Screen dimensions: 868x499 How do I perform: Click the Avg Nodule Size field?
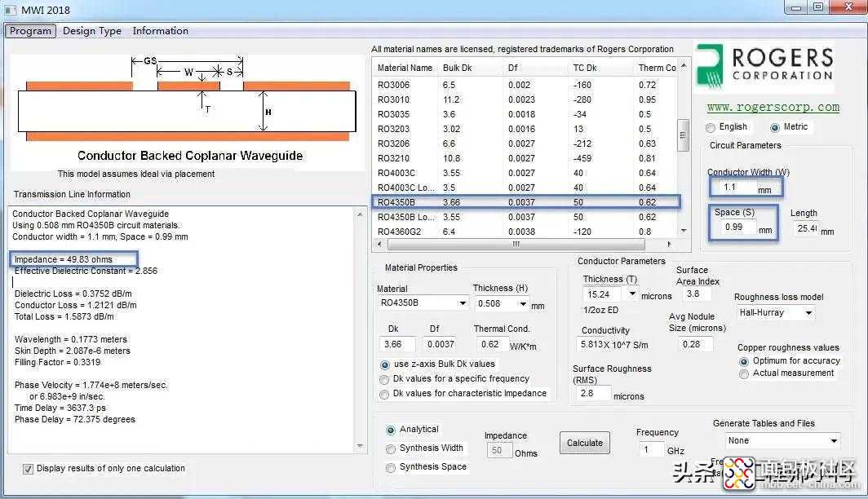[695, 344]
